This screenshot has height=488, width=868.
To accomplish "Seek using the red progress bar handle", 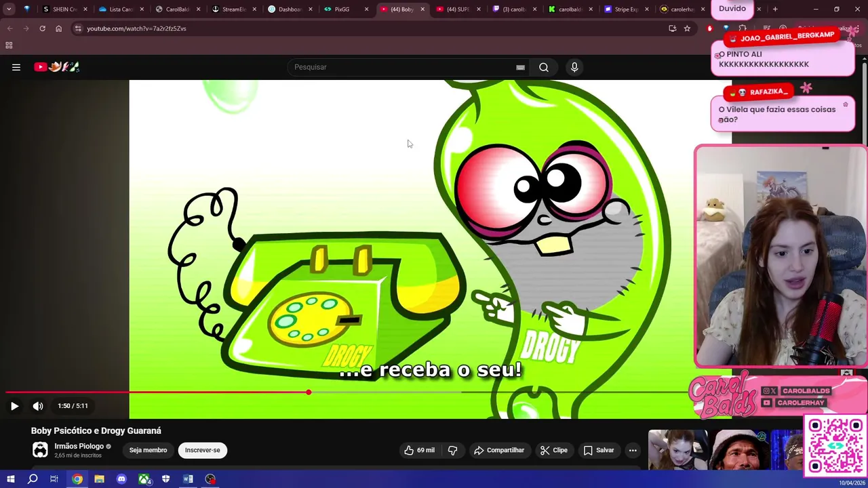I will pyautogui.click(x=309, y=392).
